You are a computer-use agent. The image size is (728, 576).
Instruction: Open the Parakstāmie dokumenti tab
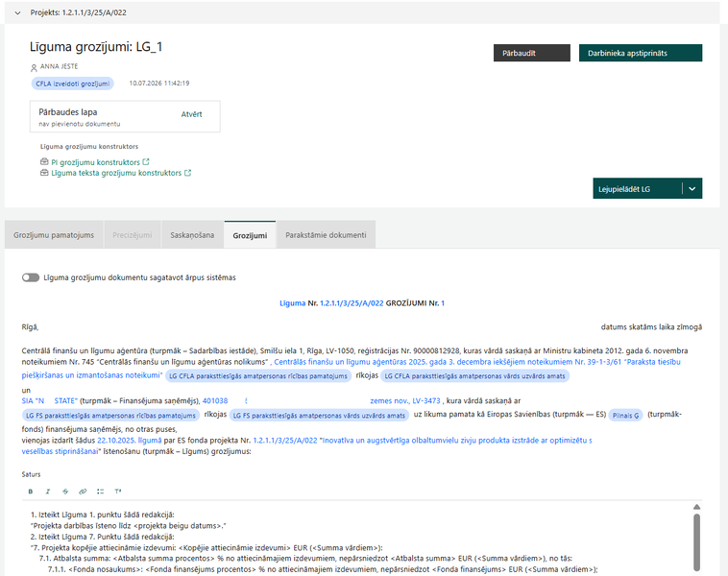[326, 235]
